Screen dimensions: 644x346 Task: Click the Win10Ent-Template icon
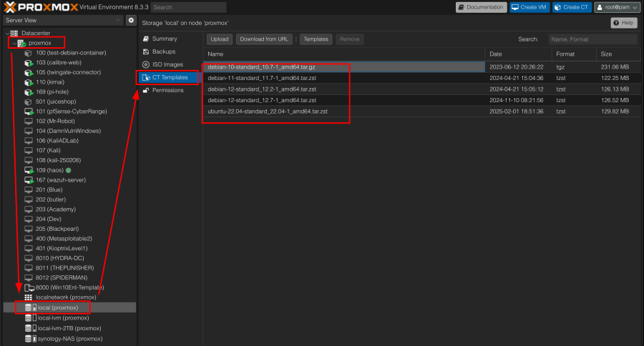(29, 287)
